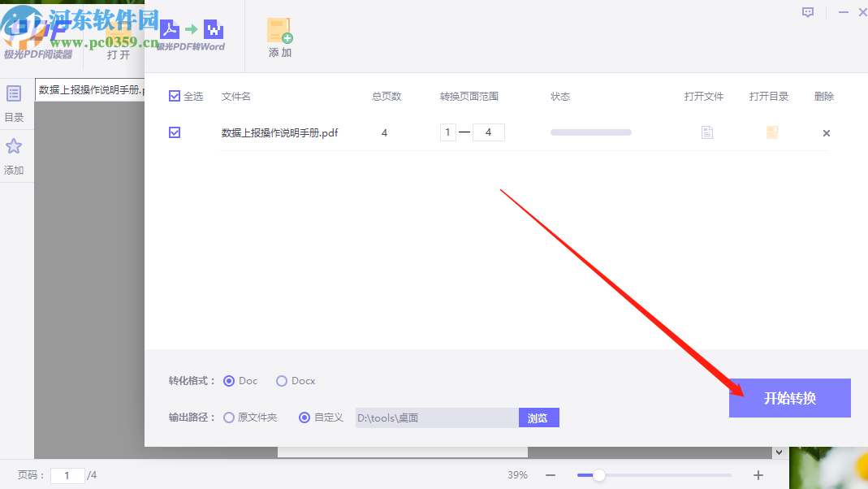The width and height of the screenshot is (868, 489).
Task: Toggle the 全选 select-all checkbox
Action: pyautogui.click(x=175, y=95)
